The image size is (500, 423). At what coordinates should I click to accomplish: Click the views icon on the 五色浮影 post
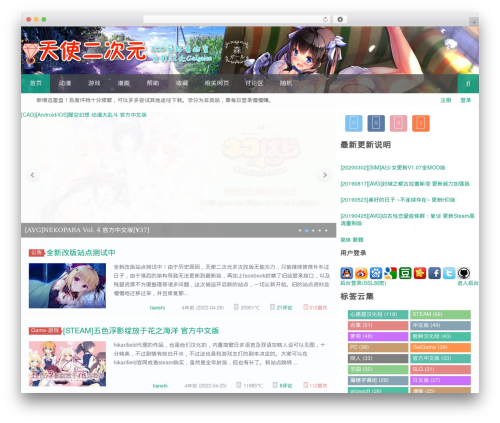(x=239, y=385)
